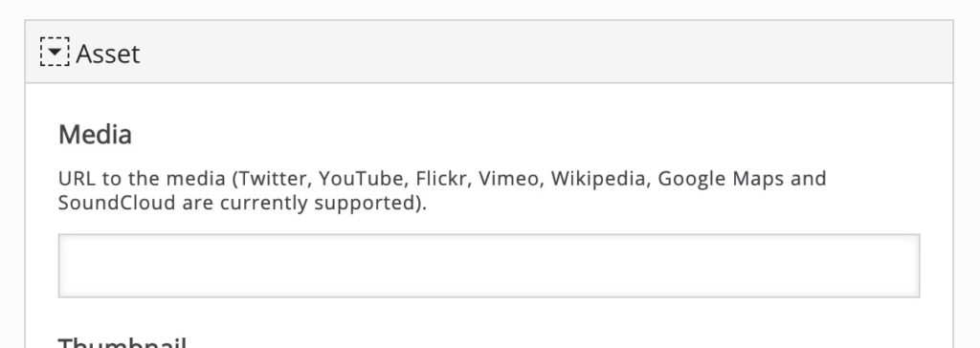980x348 pixels.
Task: Click the word 'and' after Google Maps
Action: pos(808,179)
